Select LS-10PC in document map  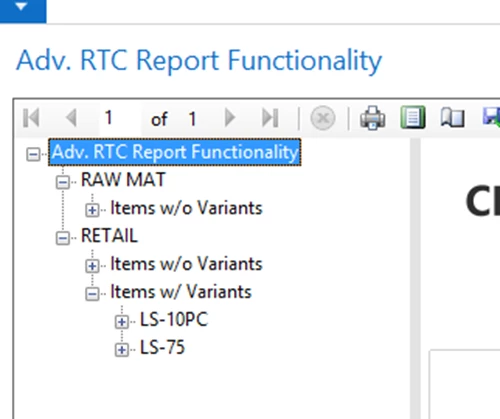click(174, 319)
